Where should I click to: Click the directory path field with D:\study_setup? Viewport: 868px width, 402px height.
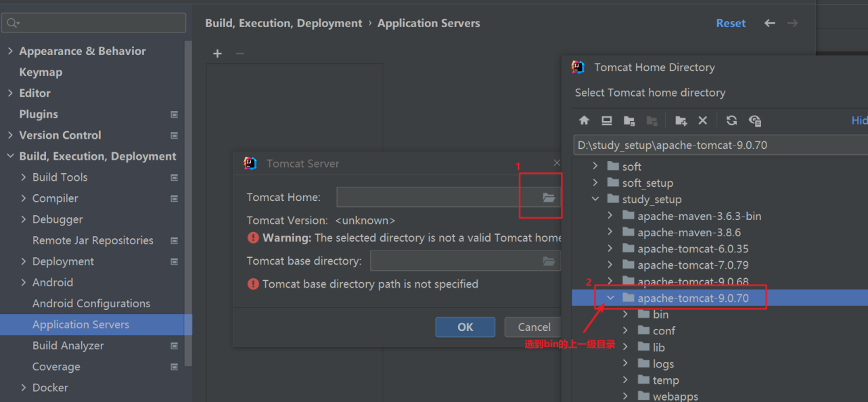pyautogui.click(x=721, y=145)
